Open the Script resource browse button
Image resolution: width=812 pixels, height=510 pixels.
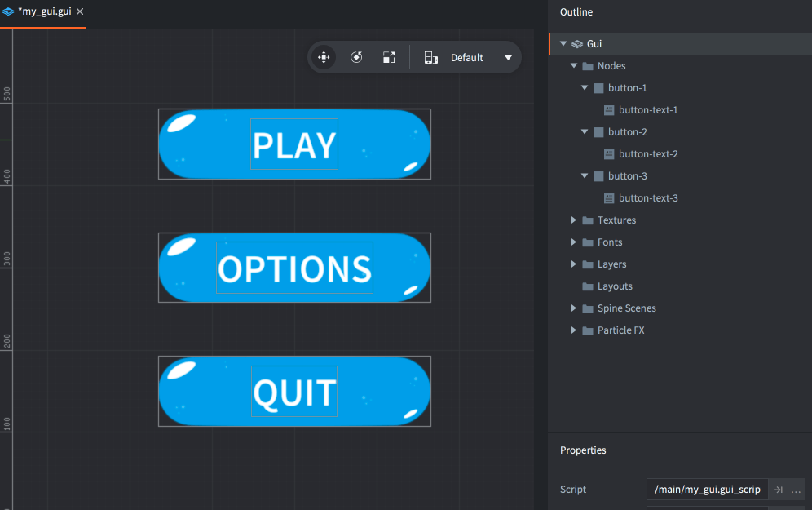(x=797, y=490)
